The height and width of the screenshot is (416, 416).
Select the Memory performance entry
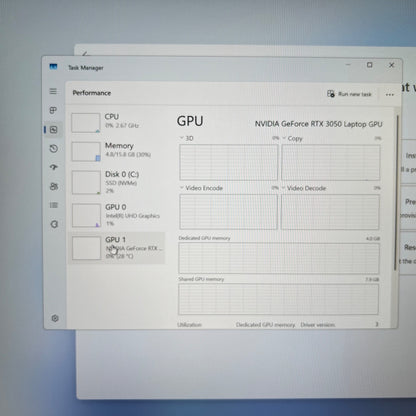click(117, 151)
